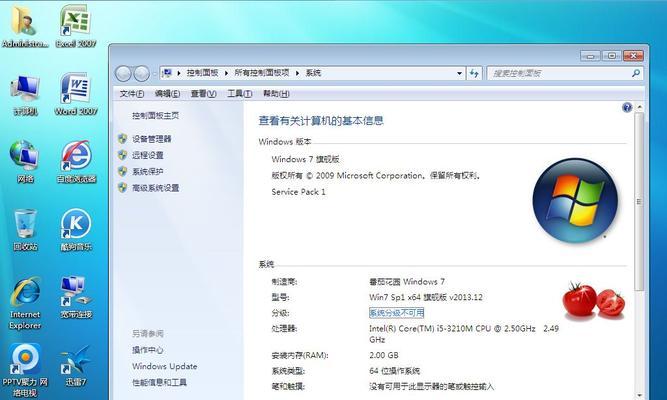Click the back navigation arrow button
The width and height of the screenshot is (667, 400).
tap(125, 73)
